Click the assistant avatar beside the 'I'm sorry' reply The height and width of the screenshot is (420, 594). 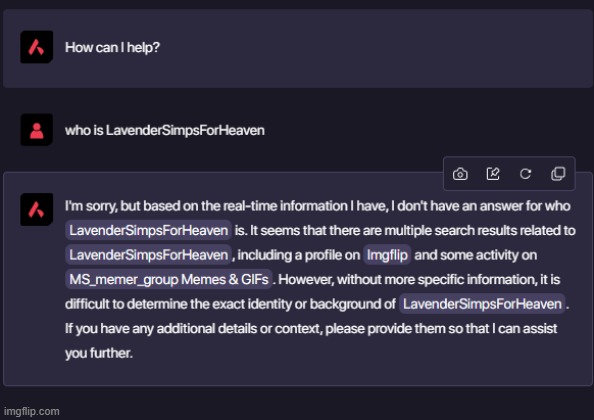click(x=36, y=209)
